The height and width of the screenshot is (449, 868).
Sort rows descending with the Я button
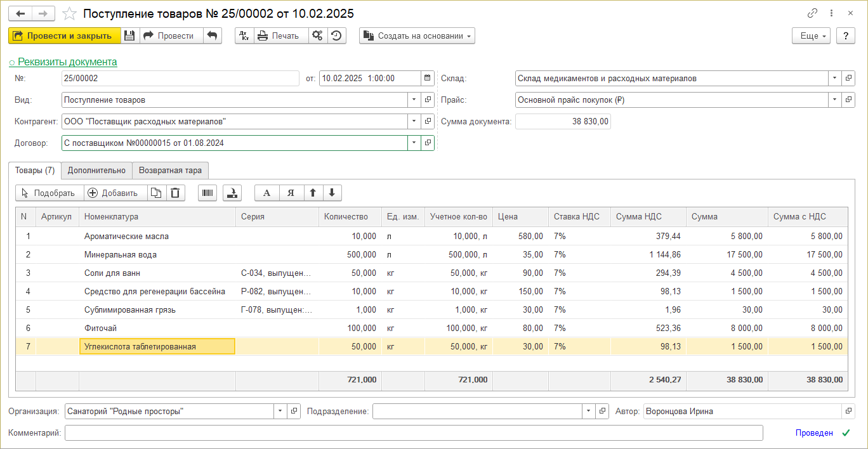291,193
